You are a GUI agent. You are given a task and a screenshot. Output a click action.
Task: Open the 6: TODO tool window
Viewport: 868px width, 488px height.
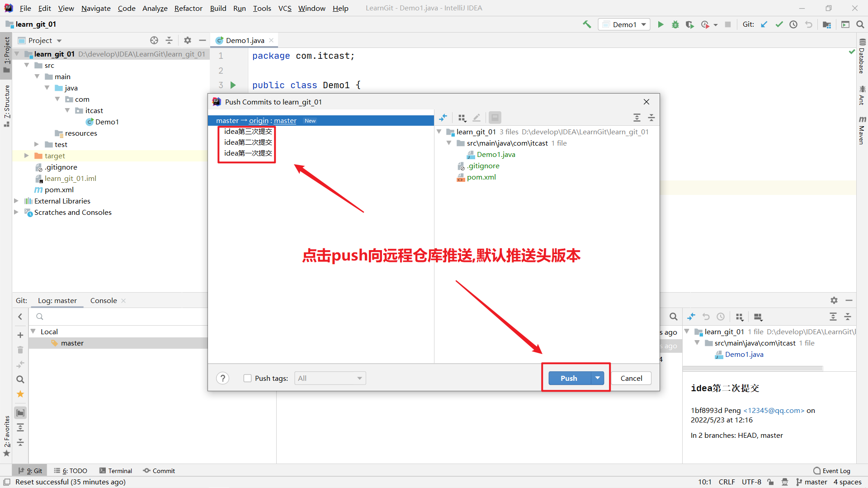coord(71,471)
